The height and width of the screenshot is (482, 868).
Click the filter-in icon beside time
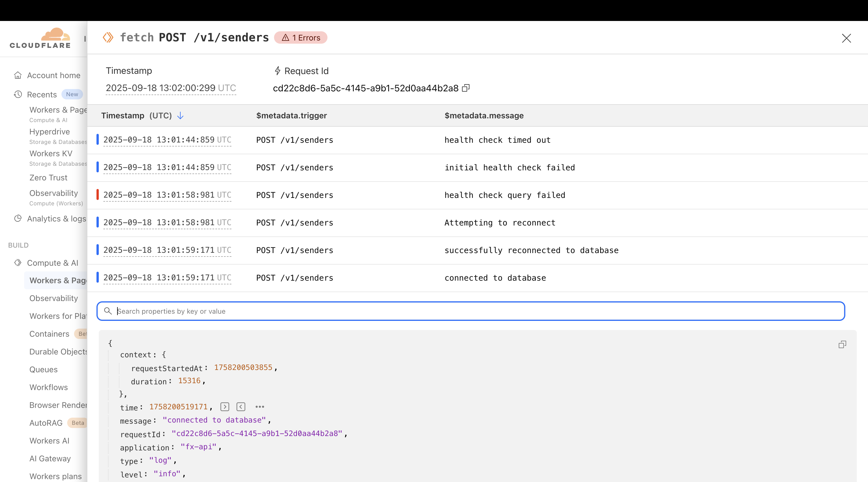pyautogui.click(x=225, y=407)
